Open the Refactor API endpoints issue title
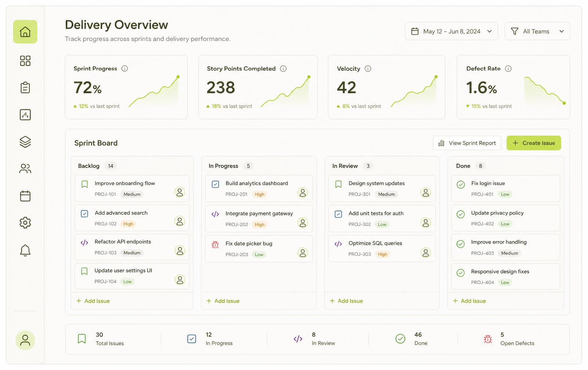The height and width of the screenshot is (370, 588). [123, 242]
